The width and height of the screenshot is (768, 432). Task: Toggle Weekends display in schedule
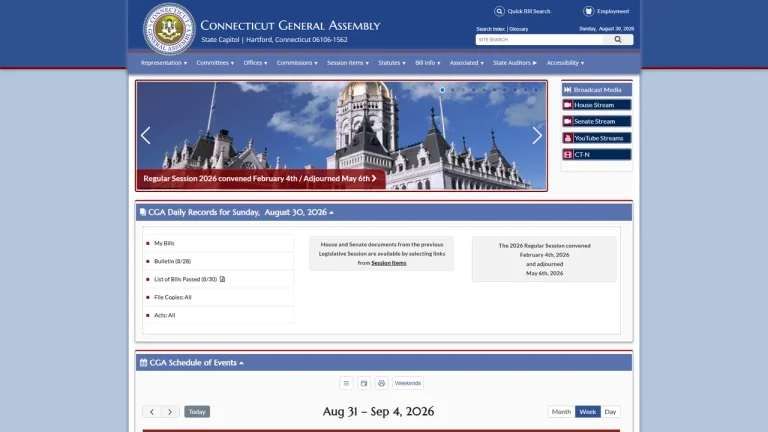click(x=408, y=383)
